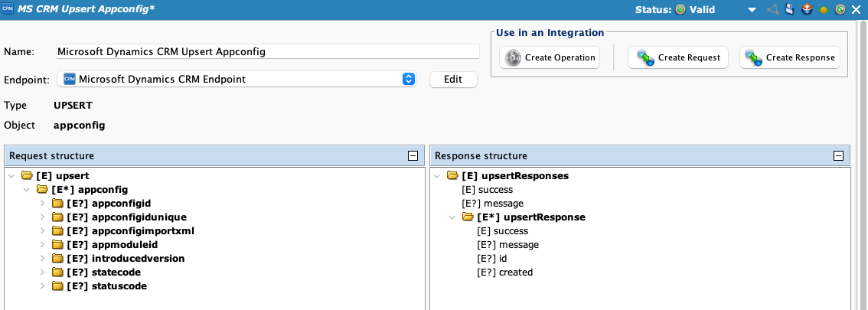Select the statuscode item in request tree
This screenshot has height=310, width=868.
(x=119, y=286)
